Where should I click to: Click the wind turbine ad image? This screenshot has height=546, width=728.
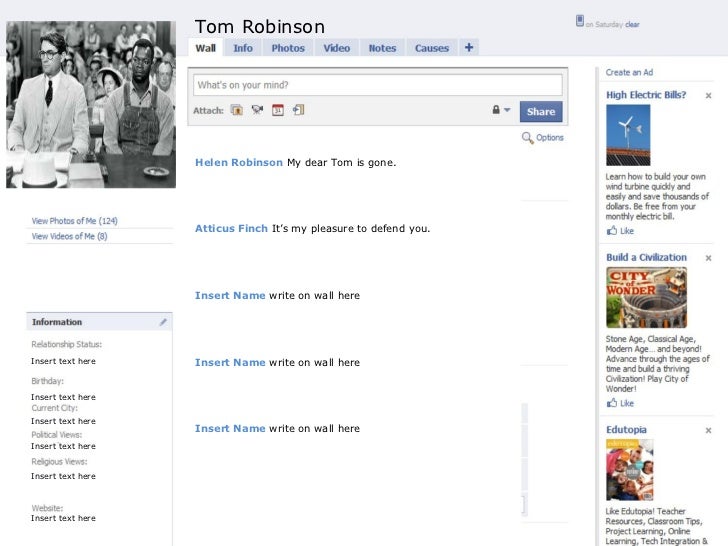pos(628,135)
